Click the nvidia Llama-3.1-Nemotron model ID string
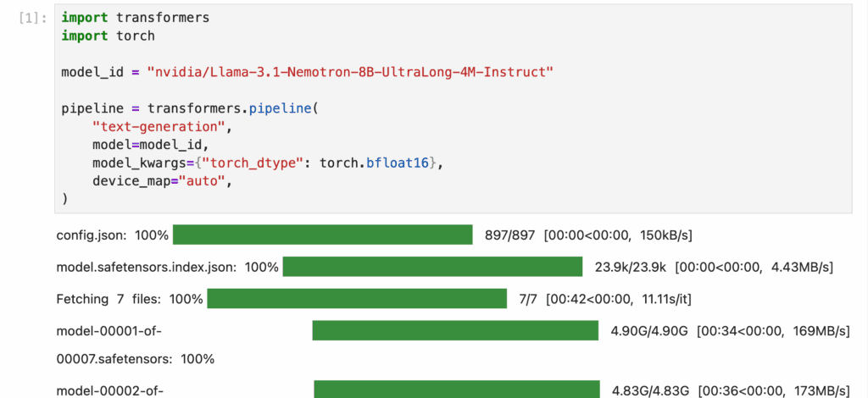868x398 pixels. click(x=350, y=72)
